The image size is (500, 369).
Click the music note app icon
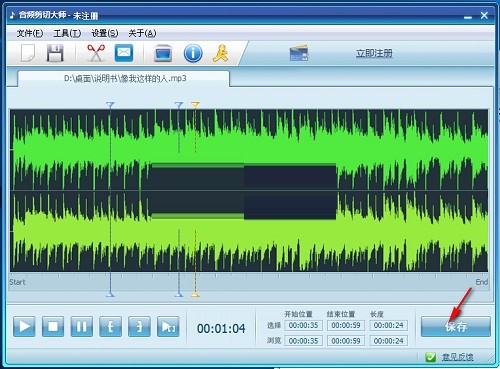[12, 15]
